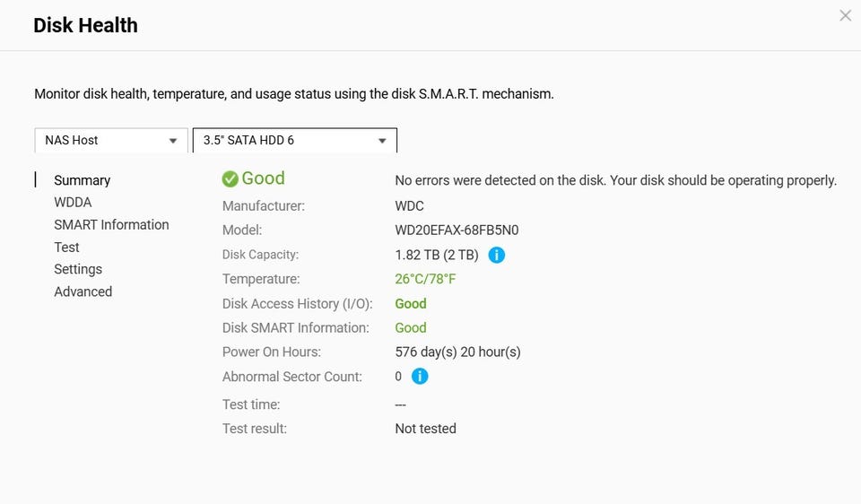Switch to the Advanced tab
861x504 pixels.
[x=83, y=291]
